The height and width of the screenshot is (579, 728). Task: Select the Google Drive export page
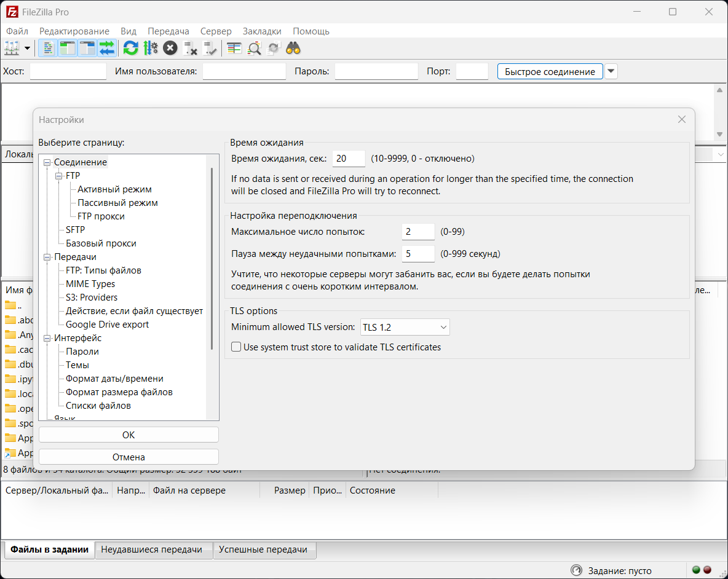click(x=107, y=325)
